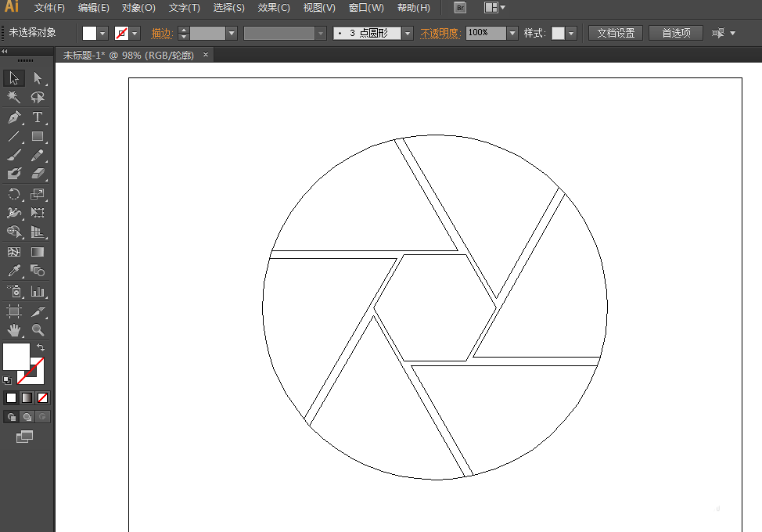Select the Pen tool
This screenshot has height=532, width=762.
coord(13,117)
